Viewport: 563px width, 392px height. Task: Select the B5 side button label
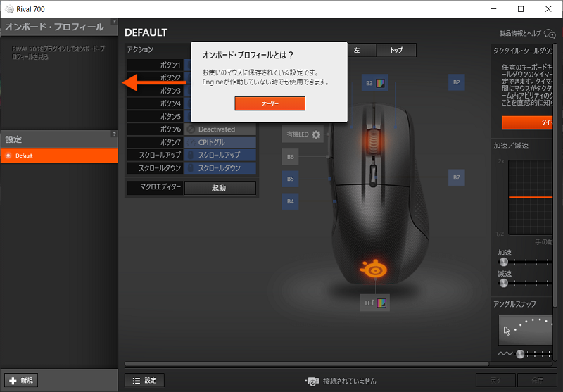(290, 179)
